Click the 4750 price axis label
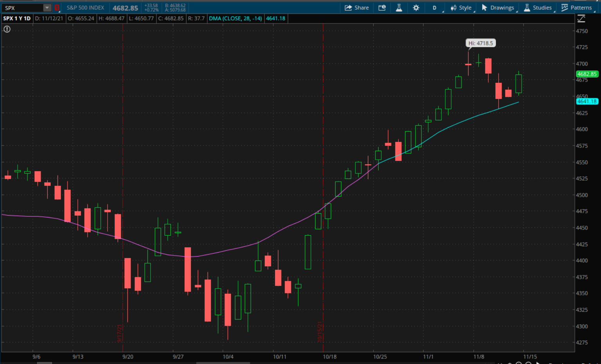Viewport: 601px width, 364px height. (x=582, y=31)
